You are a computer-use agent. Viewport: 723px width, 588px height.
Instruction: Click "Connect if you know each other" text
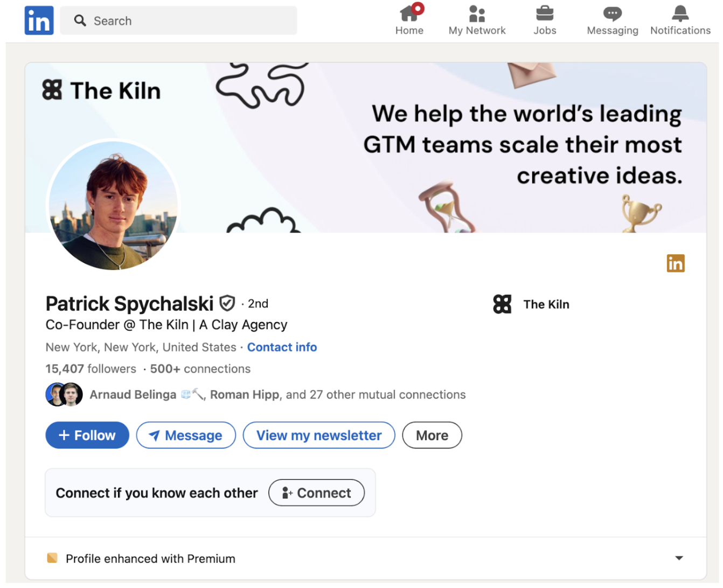pyautogui.click(x=157, y=493)
